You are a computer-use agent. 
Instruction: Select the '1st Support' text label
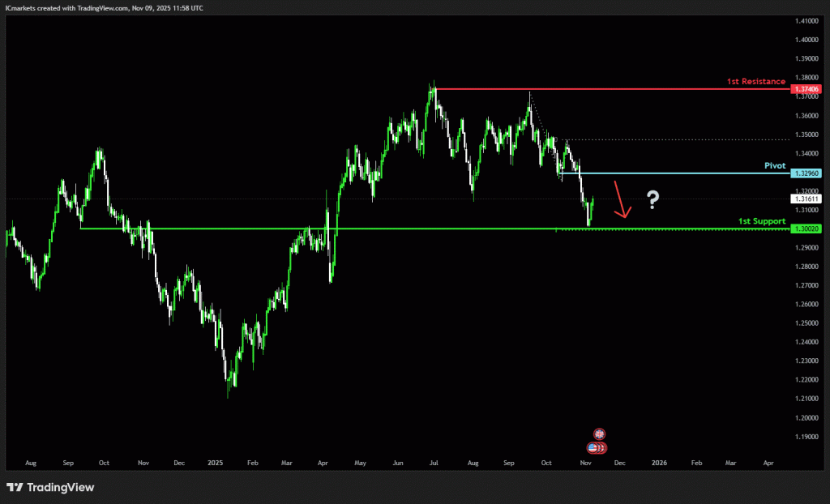tap(762, 220)
